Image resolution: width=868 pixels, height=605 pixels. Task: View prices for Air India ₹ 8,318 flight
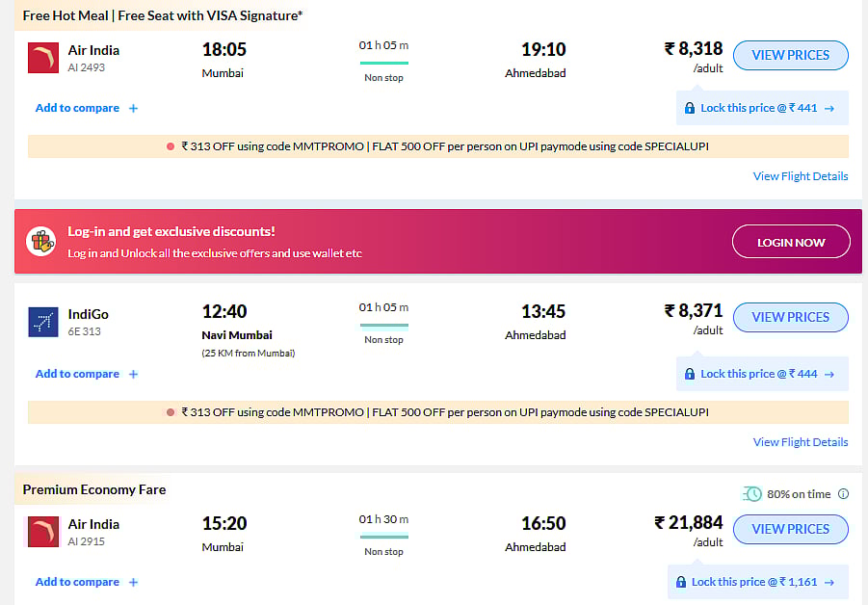coord(790,55)
